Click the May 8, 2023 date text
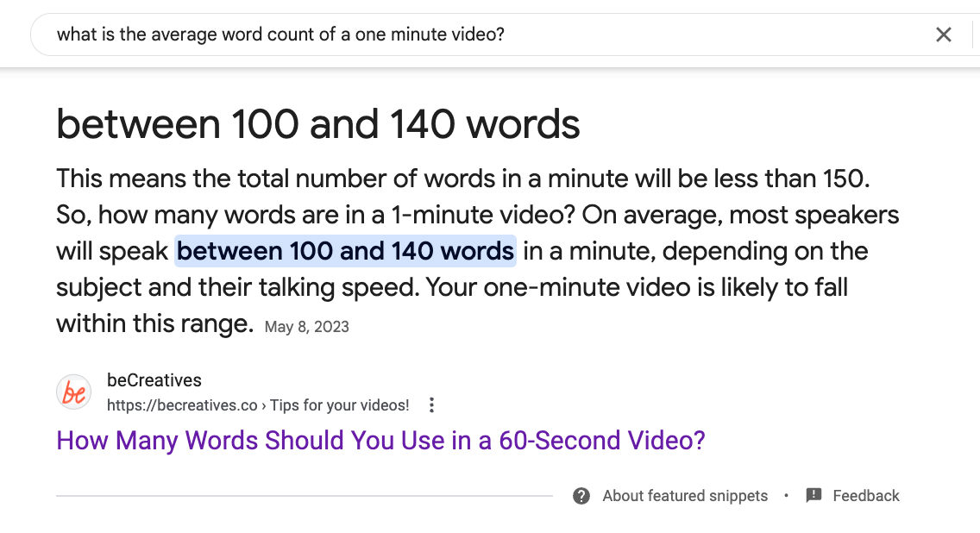The width and height of the screenshot is (980, 533). click(306, 326)
